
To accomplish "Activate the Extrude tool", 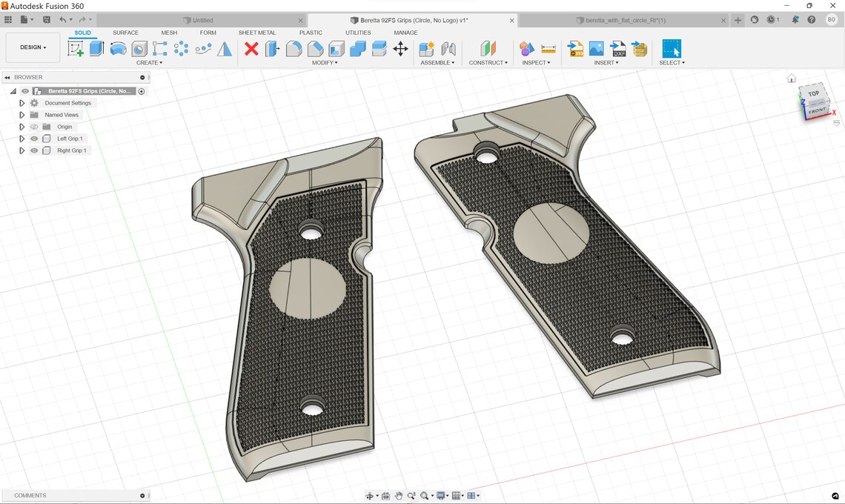I will coord(96,47).
